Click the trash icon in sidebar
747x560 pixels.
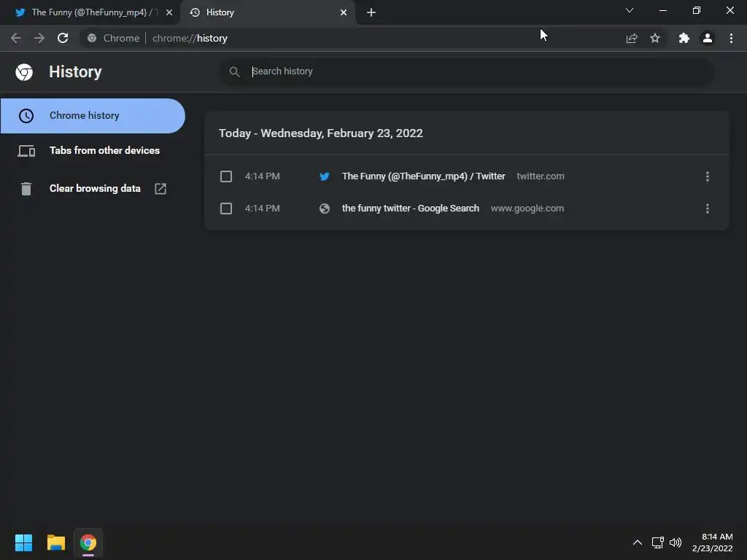point(26,189)
